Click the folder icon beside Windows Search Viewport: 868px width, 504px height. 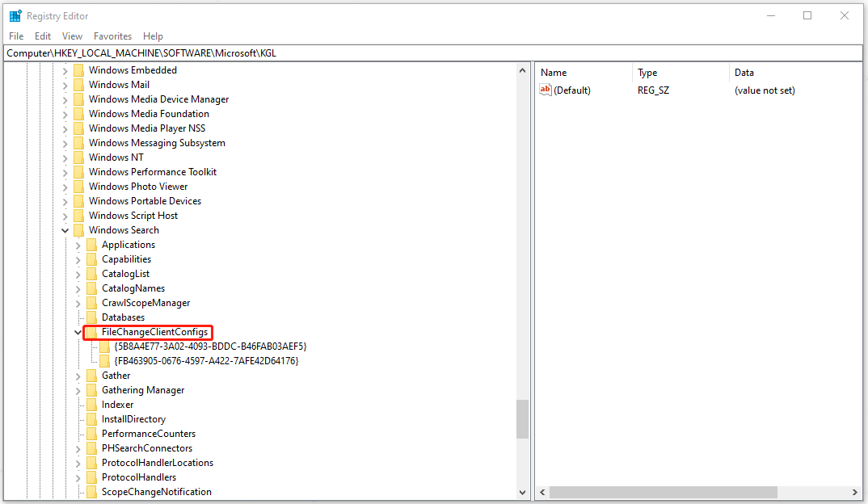(x=78, y=230)
